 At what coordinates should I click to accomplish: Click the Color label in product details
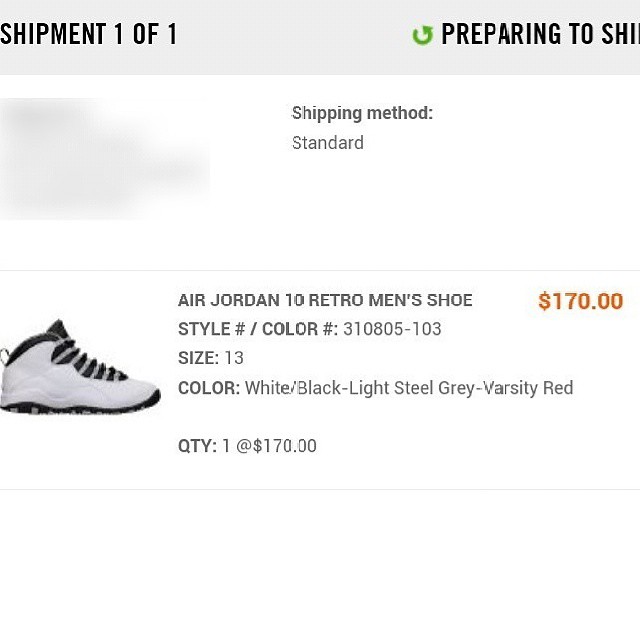[208, 388]
